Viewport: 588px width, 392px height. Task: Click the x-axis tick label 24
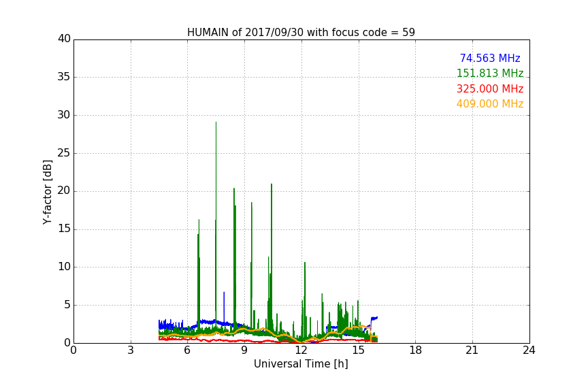tap(529, 350)
